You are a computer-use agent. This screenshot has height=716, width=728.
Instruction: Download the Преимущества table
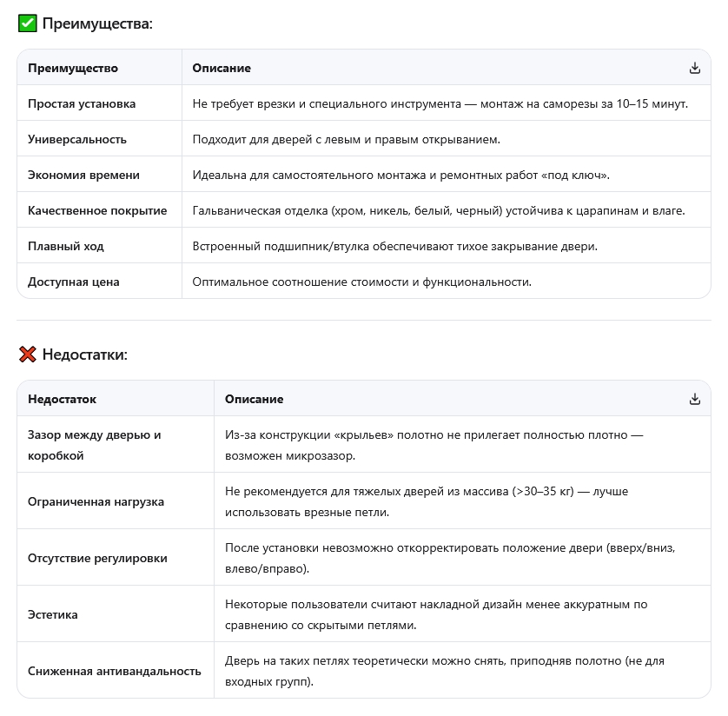click(694, 68)
